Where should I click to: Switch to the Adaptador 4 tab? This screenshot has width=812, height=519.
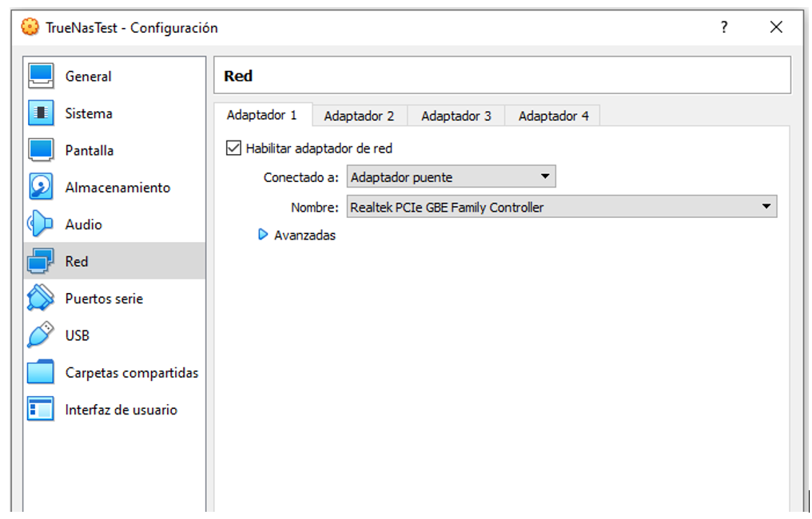coord(554,116)
